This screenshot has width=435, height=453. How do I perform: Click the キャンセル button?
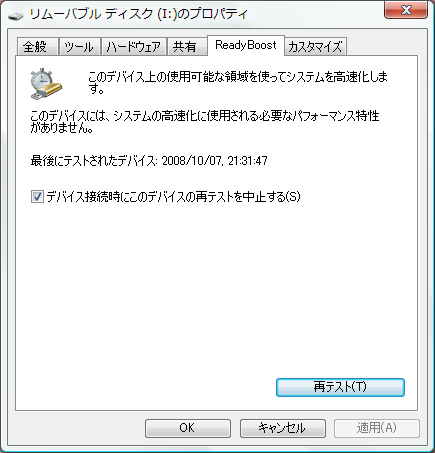point(283,428)
